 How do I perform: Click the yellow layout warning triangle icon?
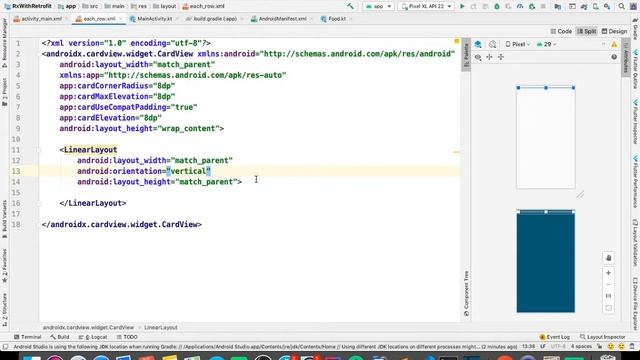(614, 44)
